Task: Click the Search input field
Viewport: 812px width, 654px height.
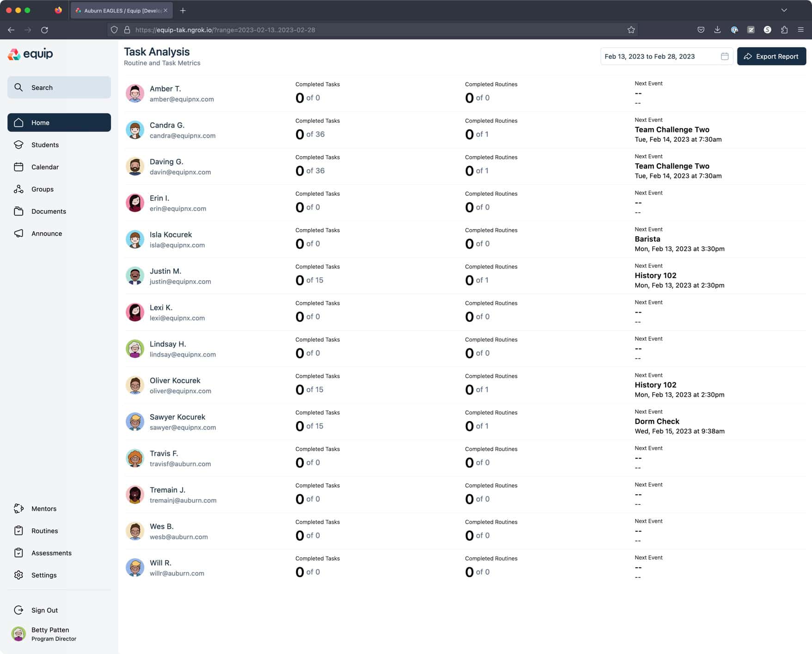Action: [x=59, y=87]
